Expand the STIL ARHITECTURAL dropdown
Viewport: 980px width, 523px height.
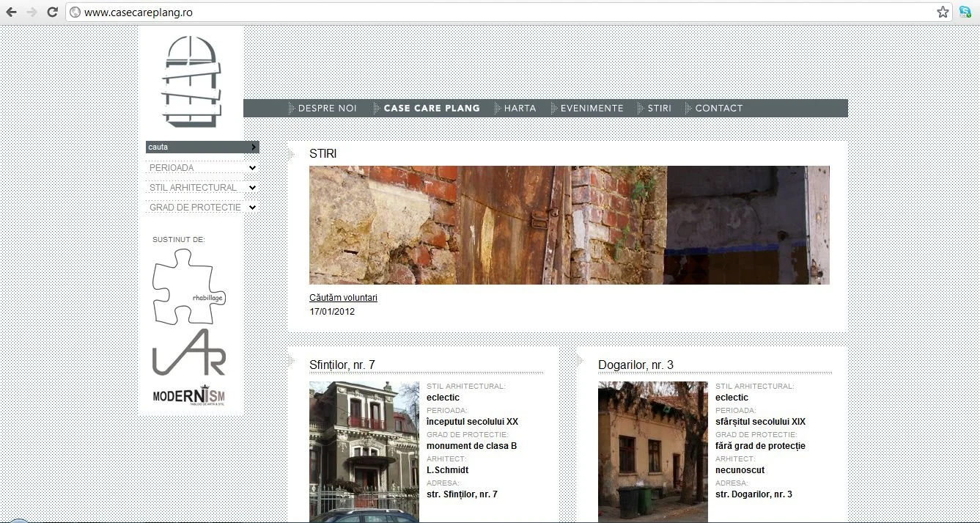tap(252, 188)
